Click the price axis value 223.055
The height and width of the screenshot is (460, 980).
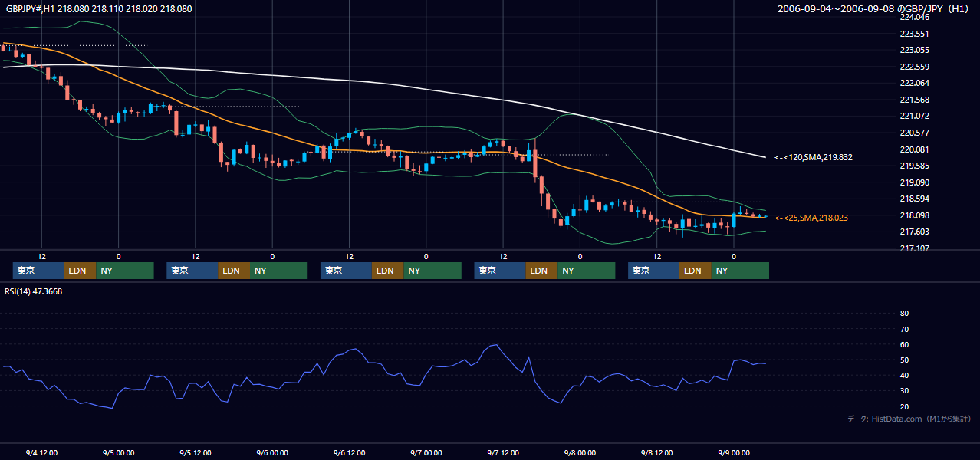click(914, 50)
